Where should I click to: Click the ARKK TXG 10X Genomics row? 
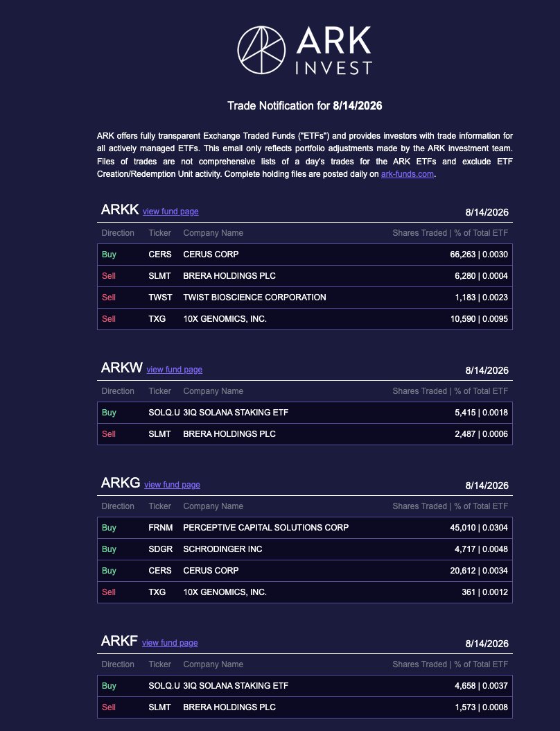(x=305, y=319)
